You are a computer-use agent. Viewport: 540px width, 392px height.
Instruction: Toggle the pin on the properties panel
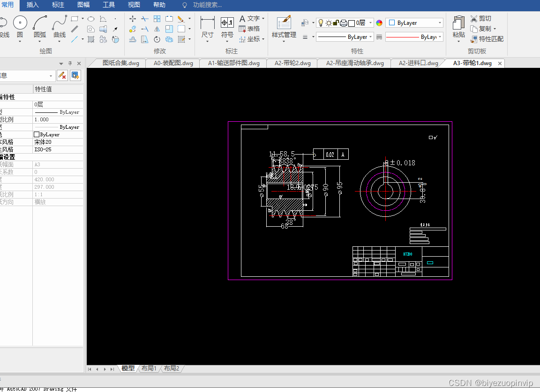pyautogui.click(x=70, y=63)
